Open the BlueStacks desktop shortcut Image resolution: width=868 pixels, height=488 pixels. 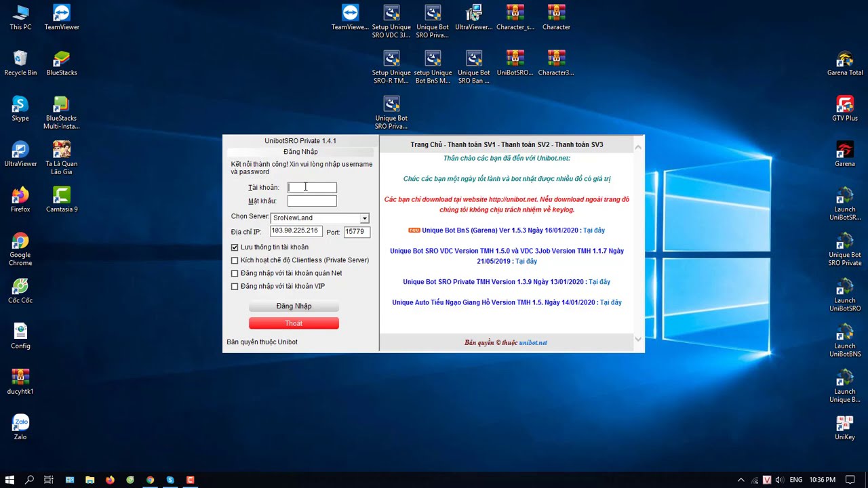click(x=61, y=63)
